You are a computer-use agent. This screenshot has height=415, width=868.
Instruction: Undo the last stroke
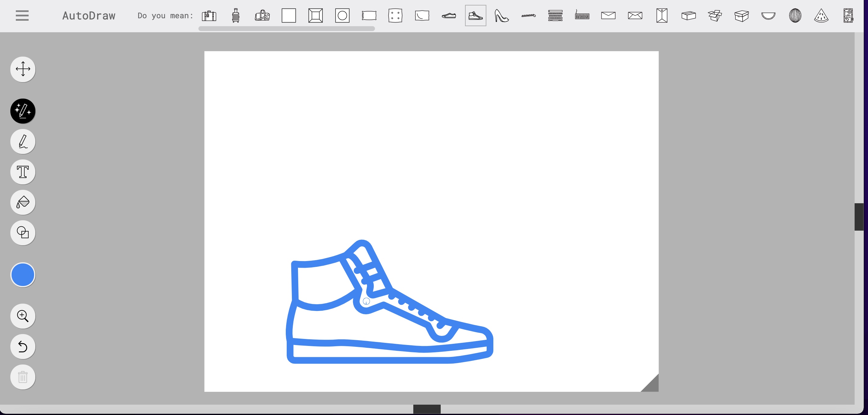pyautogui.click(x=23, y=346)
